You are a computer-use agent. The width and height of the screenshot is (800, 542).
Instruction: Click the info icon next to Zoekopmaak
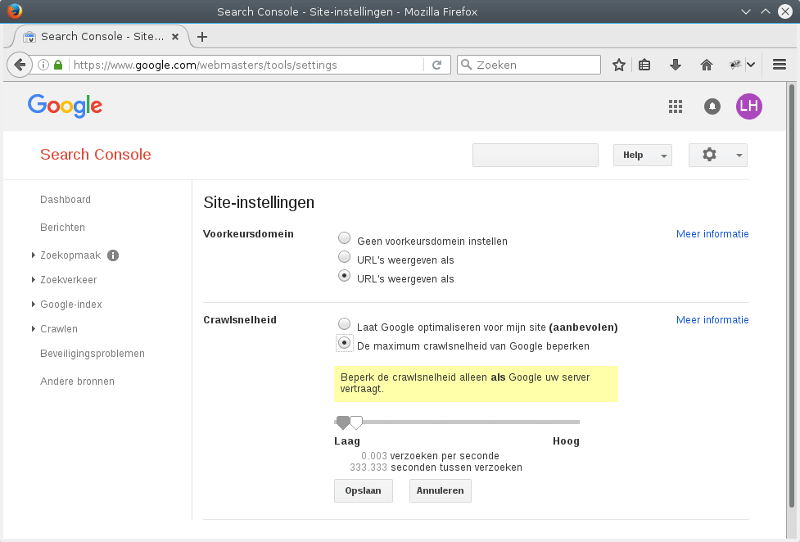click(x=113, y=255)
